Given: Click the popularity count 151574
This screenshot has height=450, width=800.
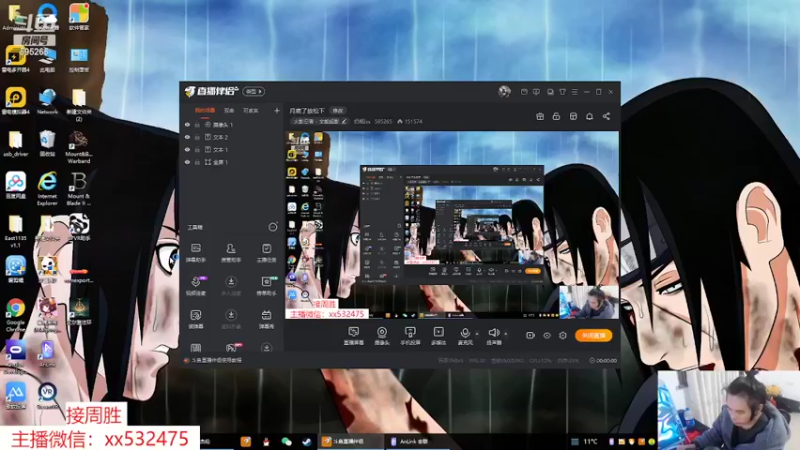Looking at the screenshot, I should click(413, 121).
